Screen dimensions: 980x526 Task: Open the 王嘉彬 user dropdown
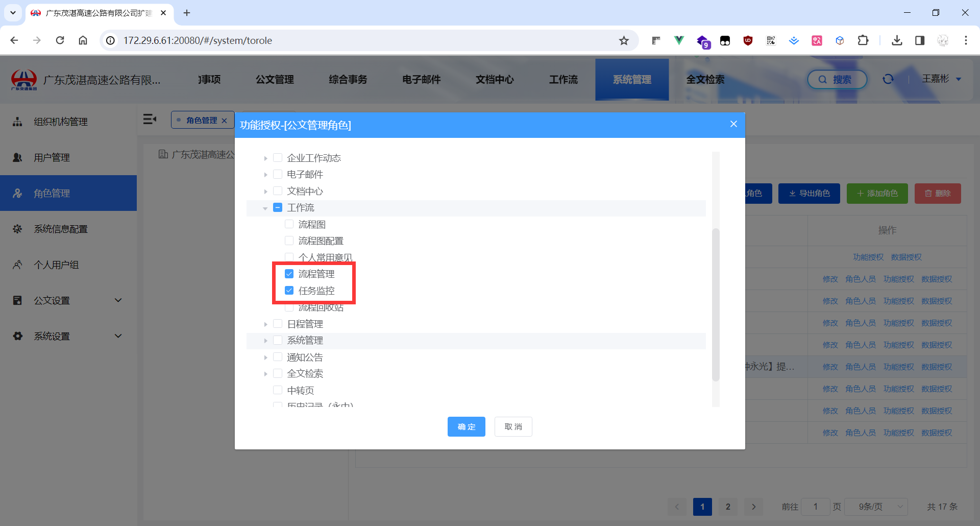coord(942,79)
